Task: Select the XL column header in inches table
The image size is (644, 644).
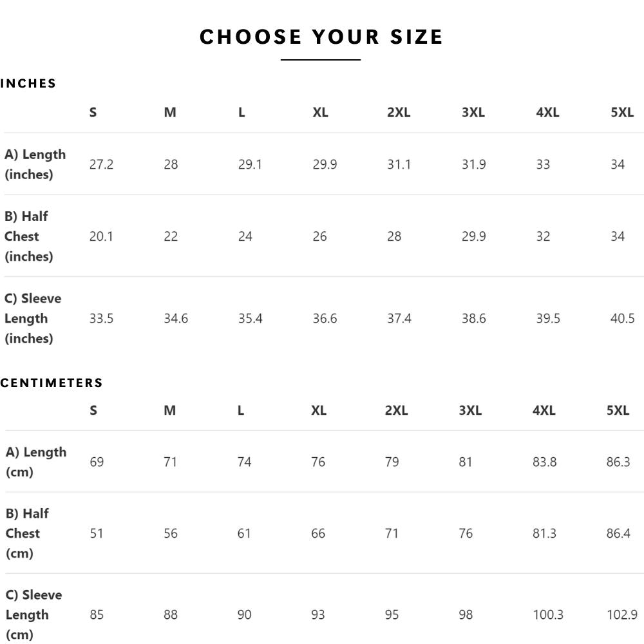Action: pos(320,112)
